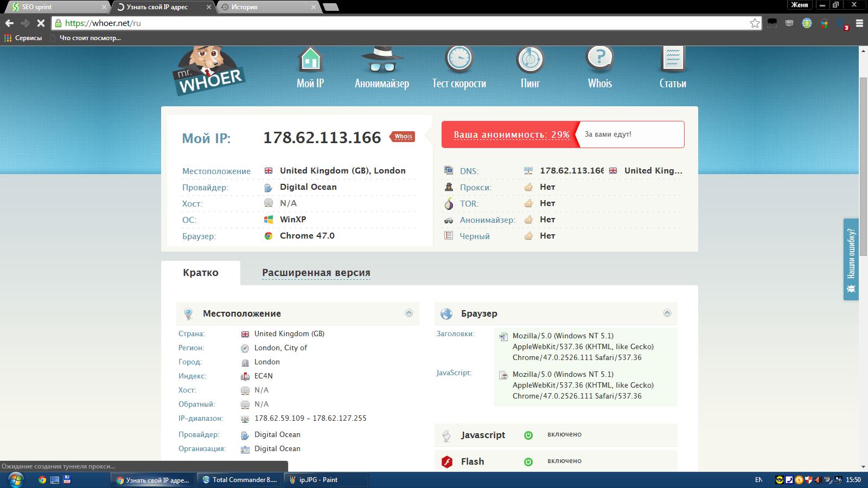868x488 pixels.
Task: Click the Нашли ошибку? side button
Action: click(851, 259)
